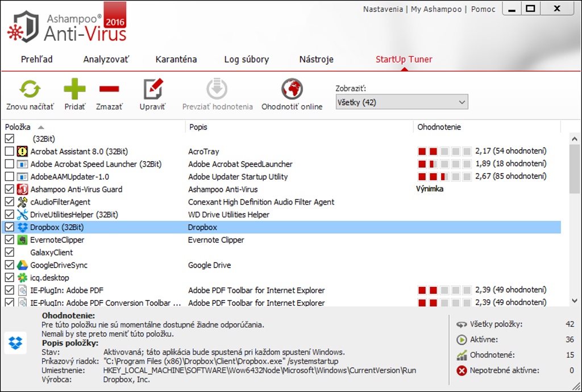The image size is (582, 392).
Task: Click the Dropbox icon in the list
Action: [x=22, y=227]
